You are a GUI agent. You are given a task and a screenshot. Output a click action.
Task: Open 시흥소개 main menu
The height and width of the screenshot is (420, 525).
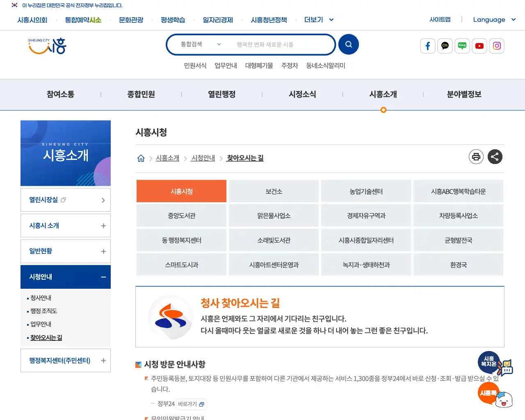383,94
